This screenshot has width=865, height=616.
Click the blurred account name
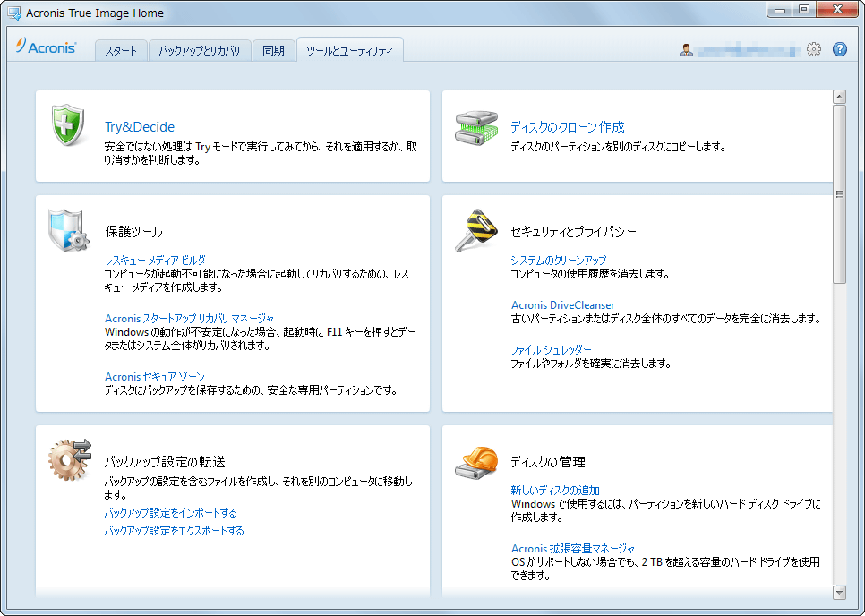tap(749, 50)
